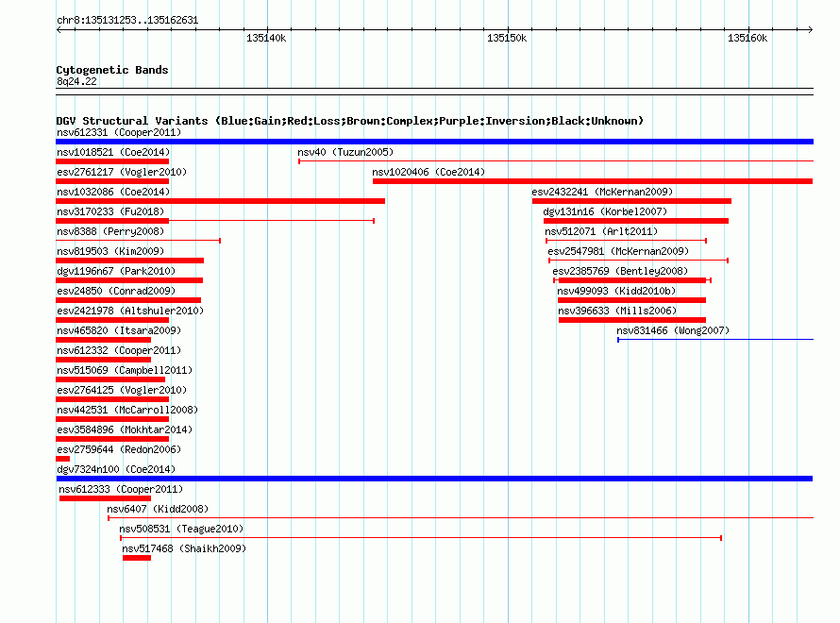Select dgv1196n67 (Park2010) variant
840x623 pixels.
(x=116, y=271)
